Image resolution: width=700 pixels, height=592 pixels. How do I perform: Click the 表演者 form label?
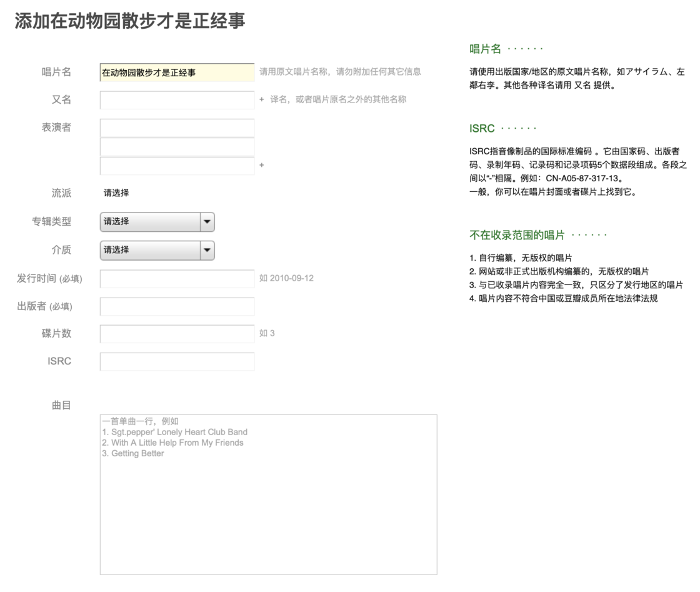pyautogui.click(x=56, y=128)
